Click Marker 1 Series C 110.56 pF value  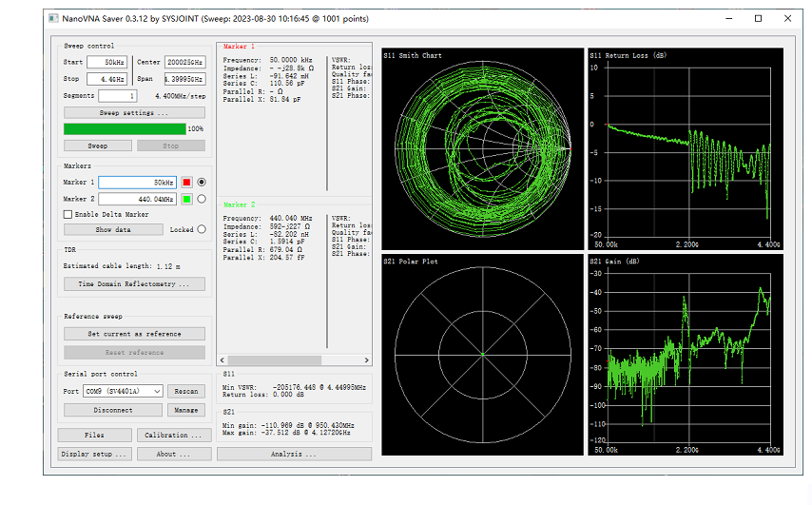pyautogui.click(x=287, y=84)
